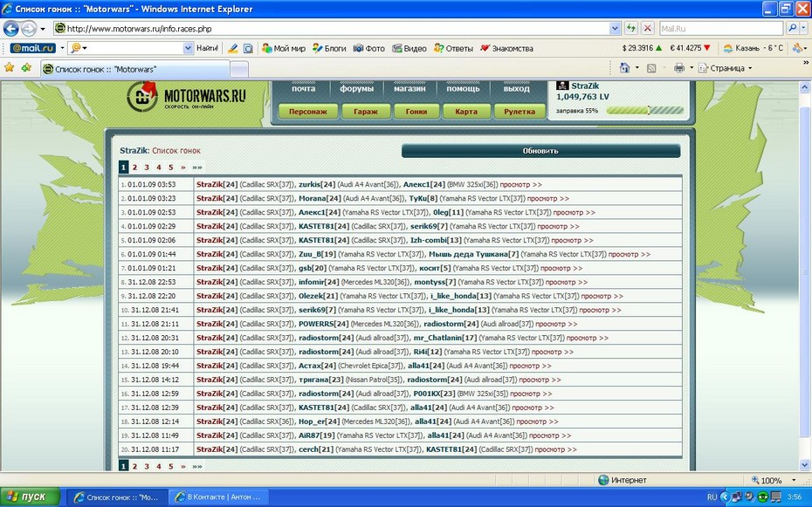Refresh the page using the address bar icon

point(630,29)
